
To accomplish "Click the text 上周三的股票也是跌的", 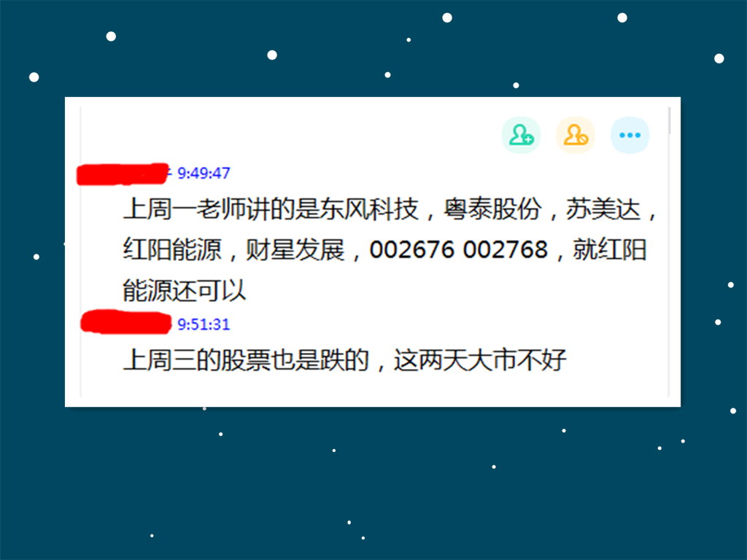I will 247,360.
